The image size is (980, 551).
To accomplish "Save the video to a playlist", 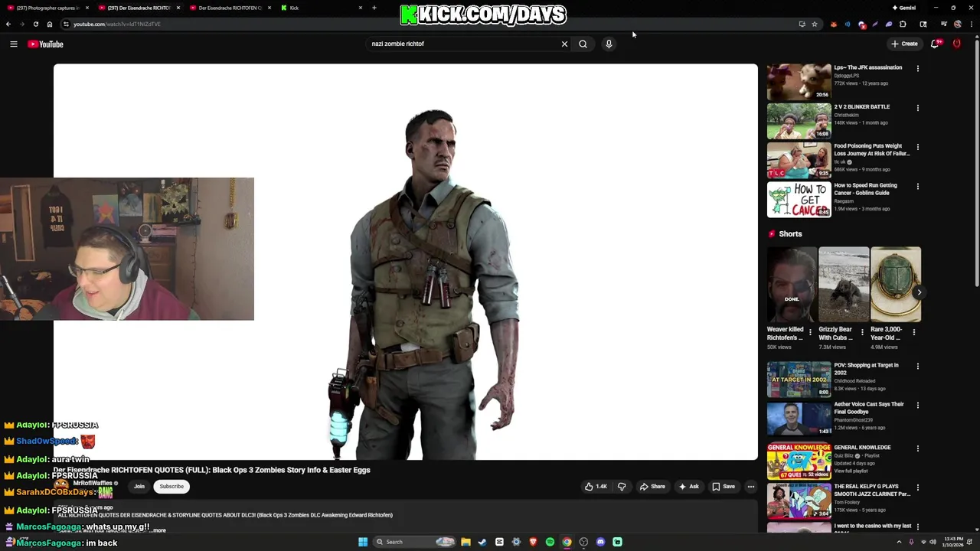I will [x=724, y=487].
